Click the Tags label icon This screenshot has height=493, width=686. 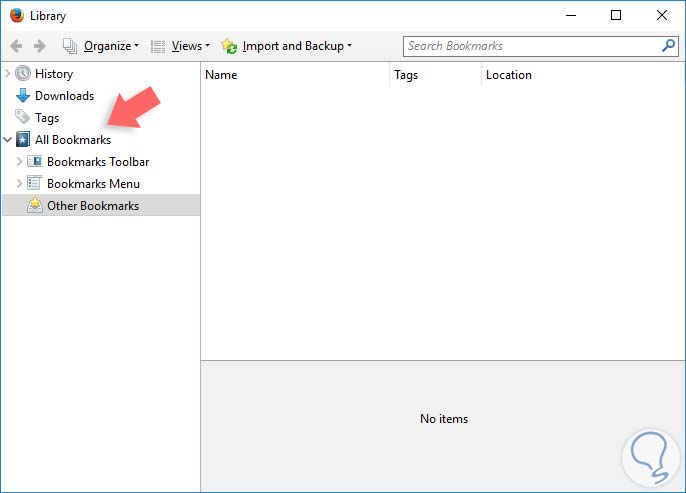click(x=22, y=117)
